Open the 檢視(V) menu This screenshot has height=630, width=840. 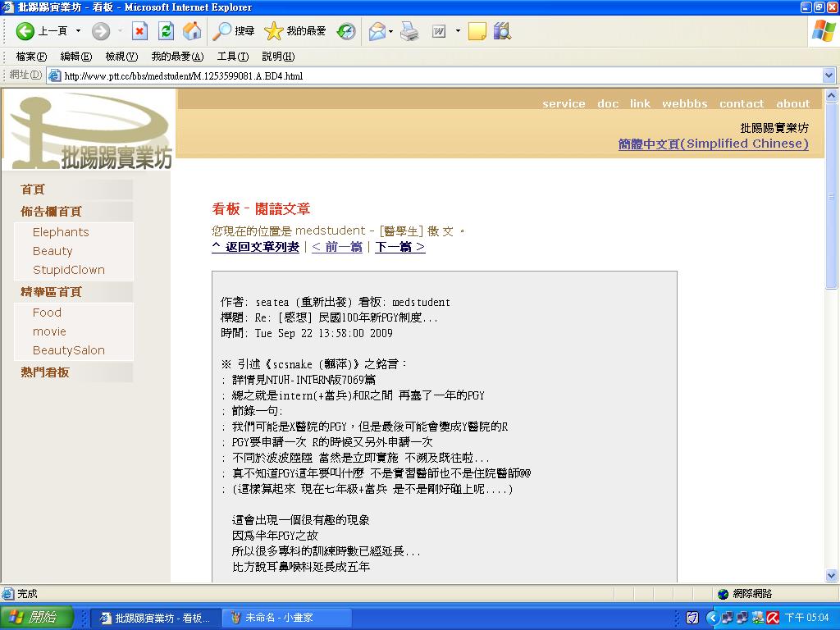121,57
